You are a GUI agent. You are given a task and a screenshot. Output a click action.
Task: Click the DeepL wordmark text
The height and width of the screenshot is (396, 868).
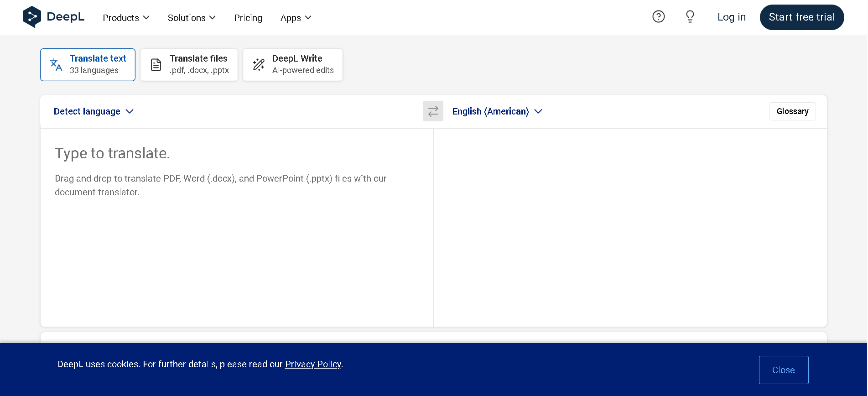tap(66, 17)
